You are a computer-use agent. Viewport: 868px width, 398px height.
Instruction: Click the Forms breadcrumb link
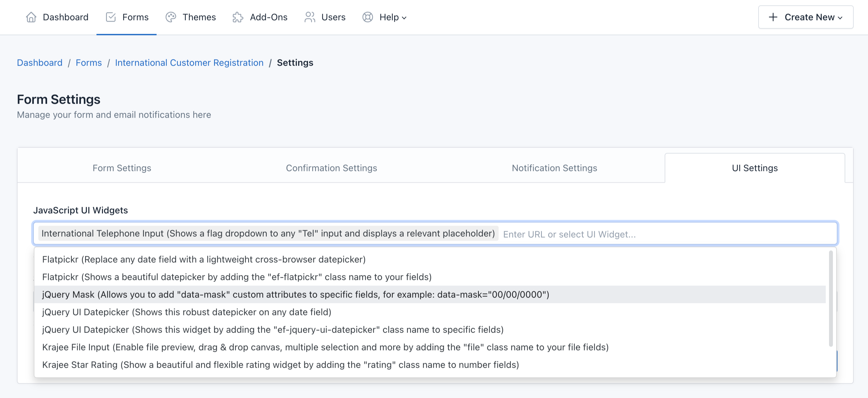coord(89,62)
